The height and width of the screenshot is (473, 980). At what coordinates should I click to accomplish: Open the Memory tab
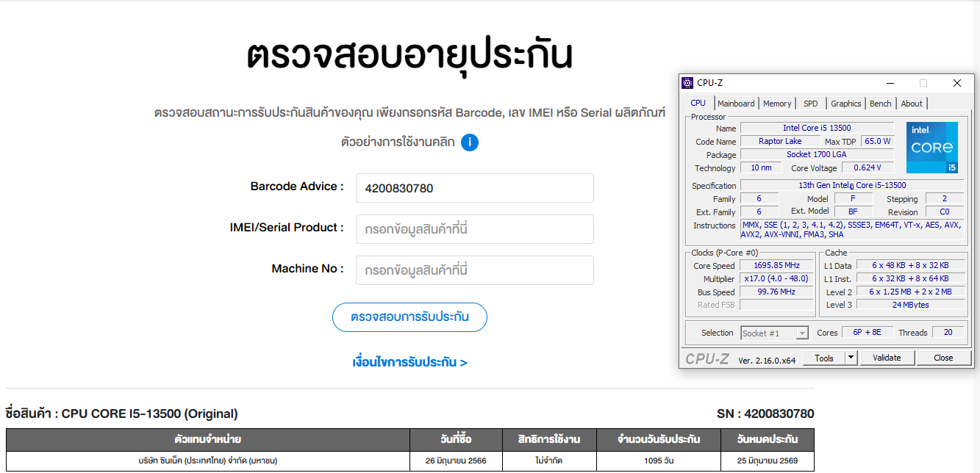777,104
